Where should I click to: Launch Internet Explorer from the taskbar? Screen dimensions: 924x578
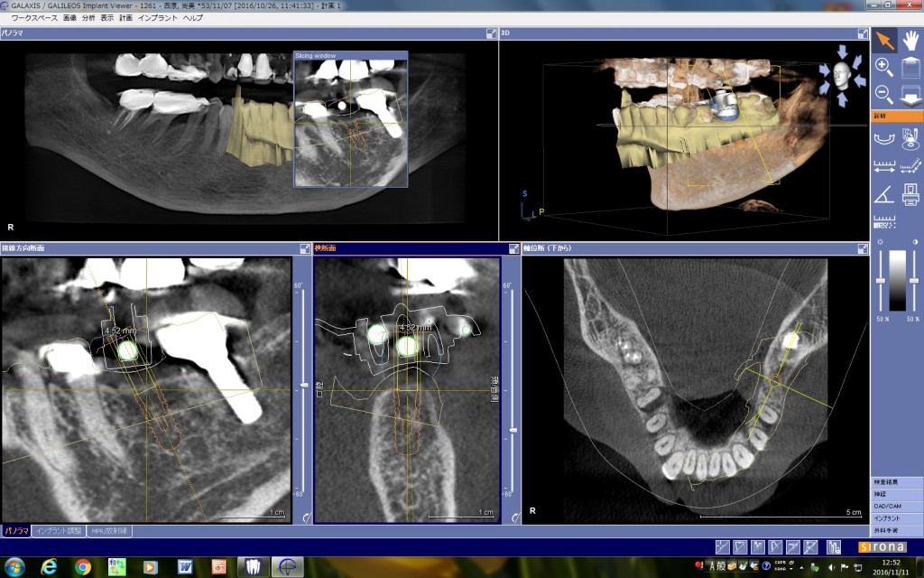point(49,567)
